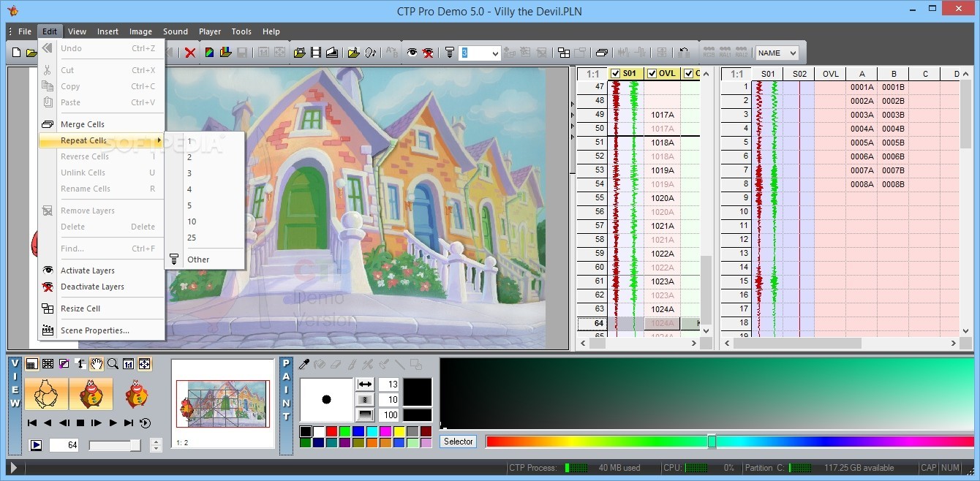Click the brush gradient button beside 100
980x481 pixels.
click(x=365, y=414)
